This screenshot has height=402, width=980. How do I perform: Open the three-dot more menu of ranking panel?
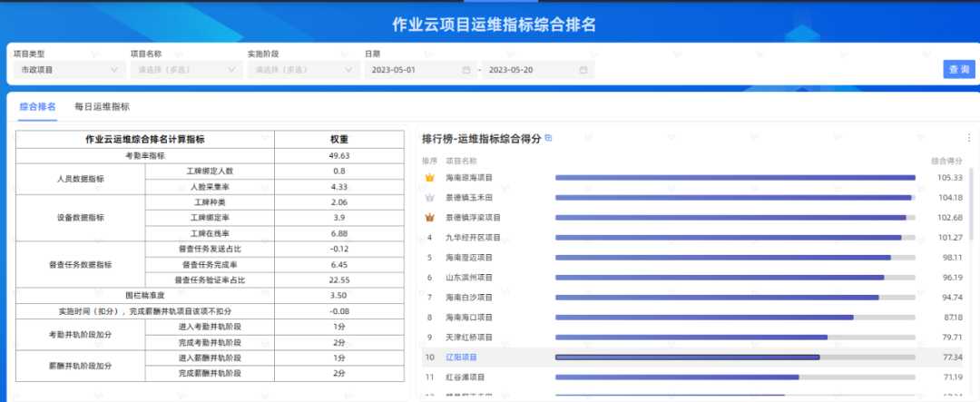968,139
